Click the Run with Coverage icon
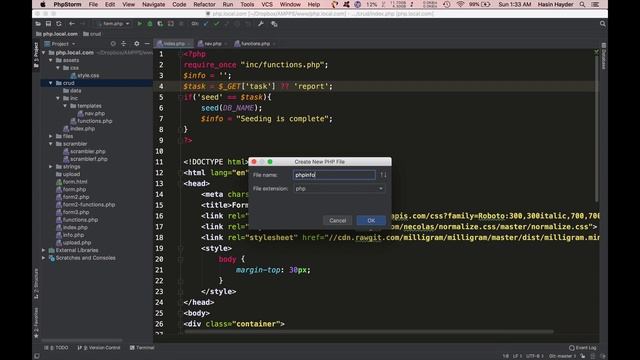This screenshot has height=360, width=640. 160,24
